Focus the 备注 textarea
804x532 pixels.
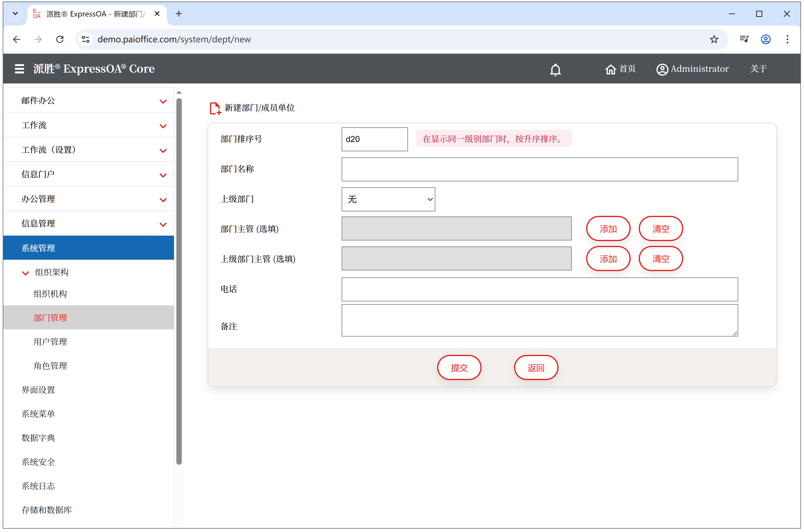[x=540, y=320]
